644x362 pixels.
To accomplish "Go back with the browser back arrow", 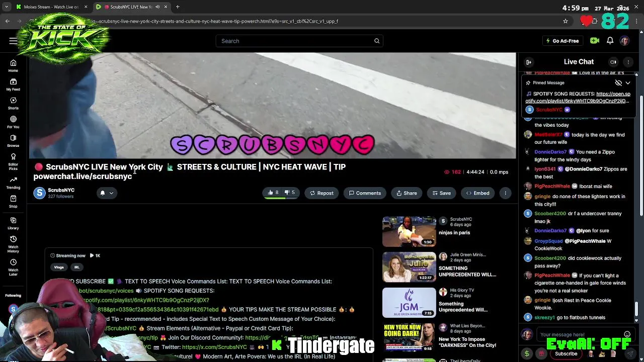I will (x=7, y=21).
